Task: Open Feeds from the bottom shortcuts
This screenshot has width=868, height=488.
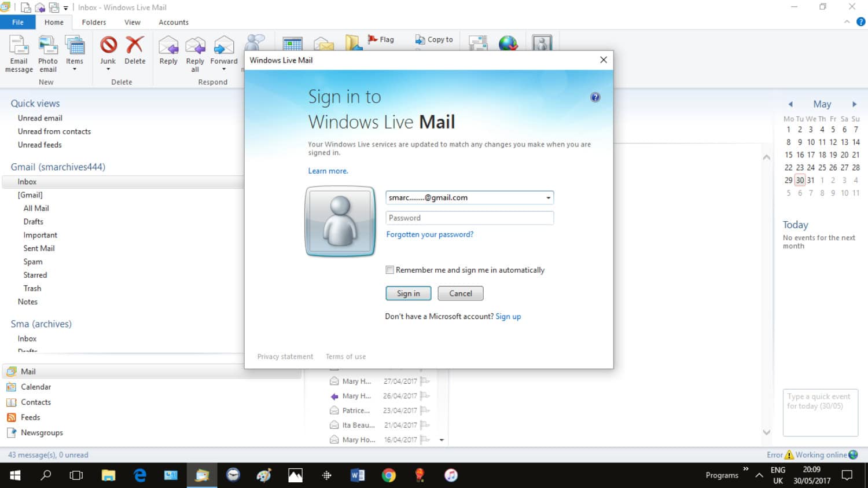Action: (30, 417)
